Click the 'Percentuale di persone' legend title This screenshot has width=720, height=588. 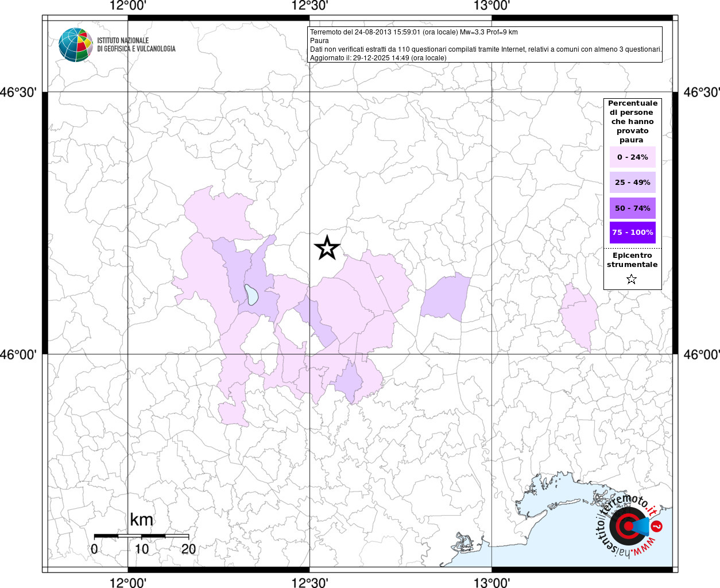[633, 121]
